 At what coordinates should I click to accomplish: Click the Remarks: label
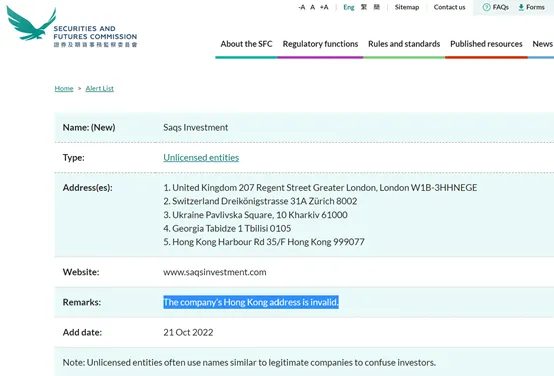tap(82, 302)
